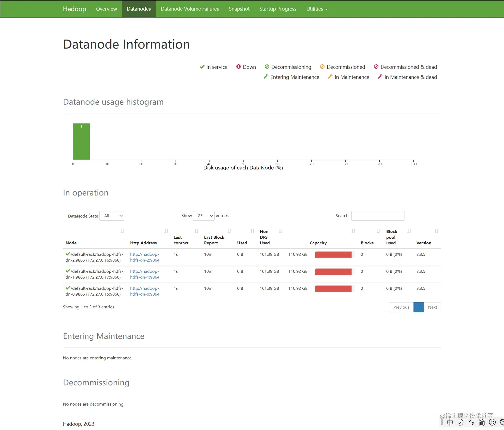Click Entering Maintenance wrench icon
Image resolution: width=504 pixels, height=430 pixels.
(x=266, y=77)
